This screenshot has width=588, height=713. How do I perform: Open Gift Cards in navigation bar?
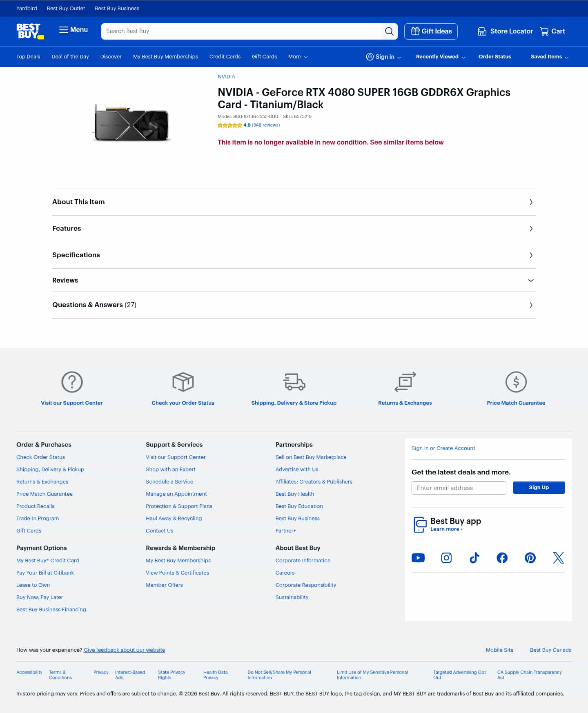264,57
